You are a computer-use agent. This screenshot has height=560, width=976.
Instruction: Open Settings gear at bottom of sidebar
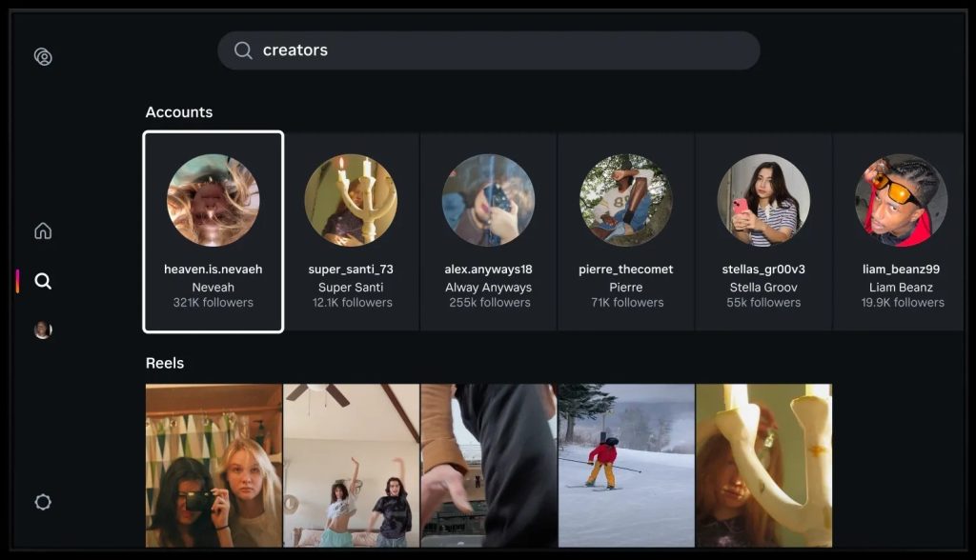[x=43, y=502]
